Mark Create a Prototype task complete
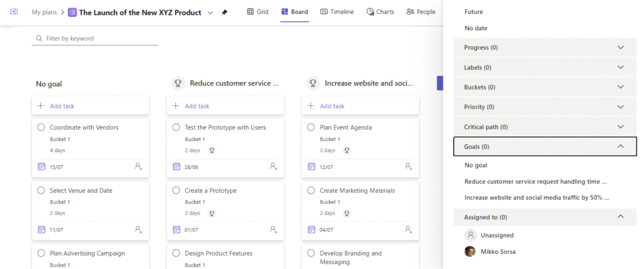 [x=176, y=190]
